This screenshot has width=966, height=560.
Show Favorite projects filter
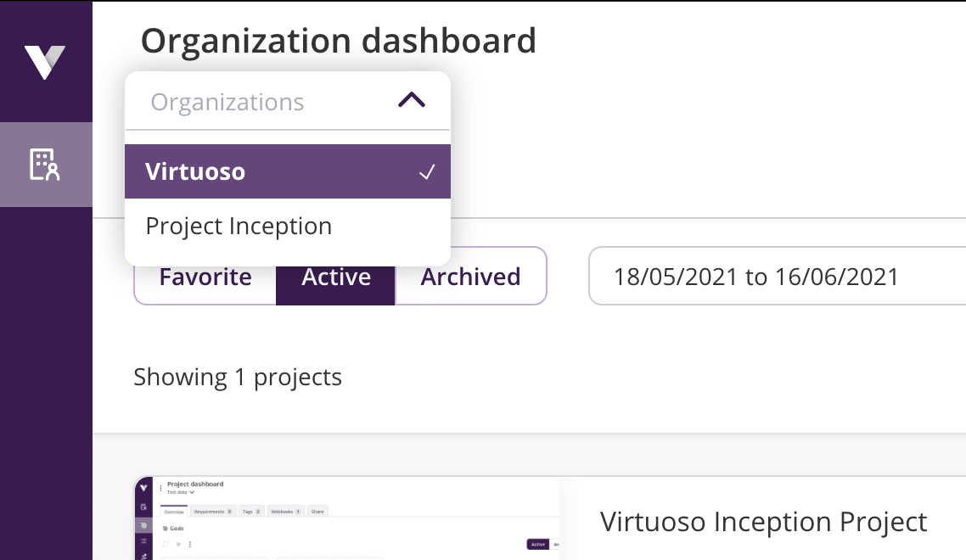[205, 277]
